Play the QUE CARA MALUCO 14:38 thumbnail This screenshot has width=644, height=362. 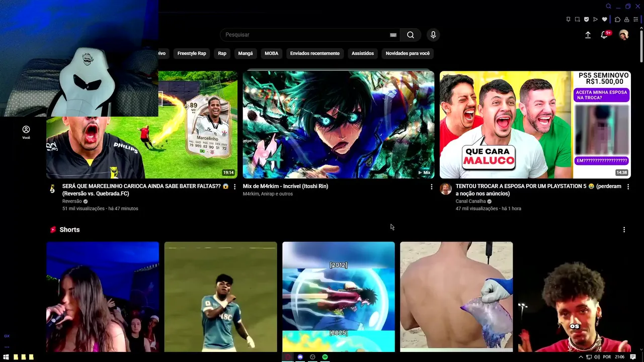click(x=535, y=125)
